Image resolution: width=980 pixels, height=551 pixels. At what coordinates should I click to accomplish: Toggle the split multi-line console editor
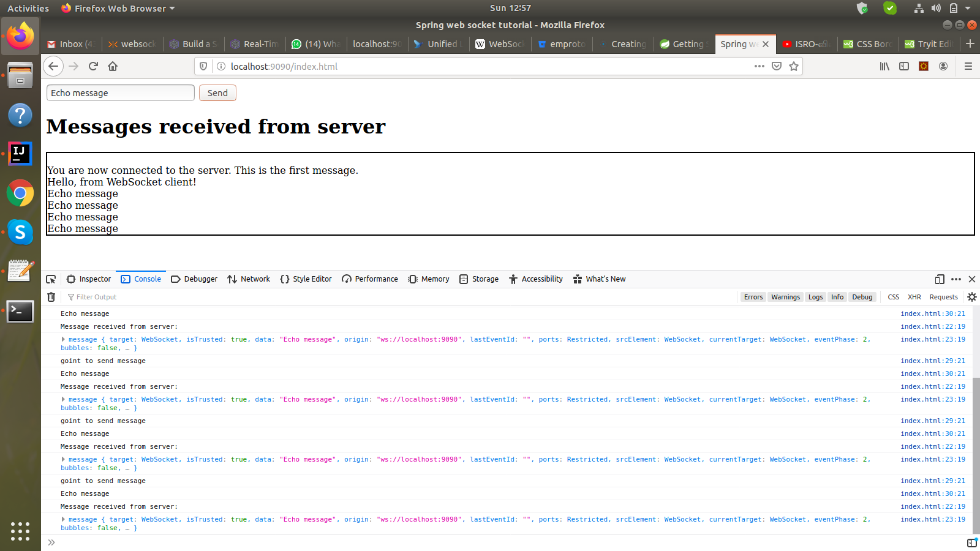click(x=972, y=542)
